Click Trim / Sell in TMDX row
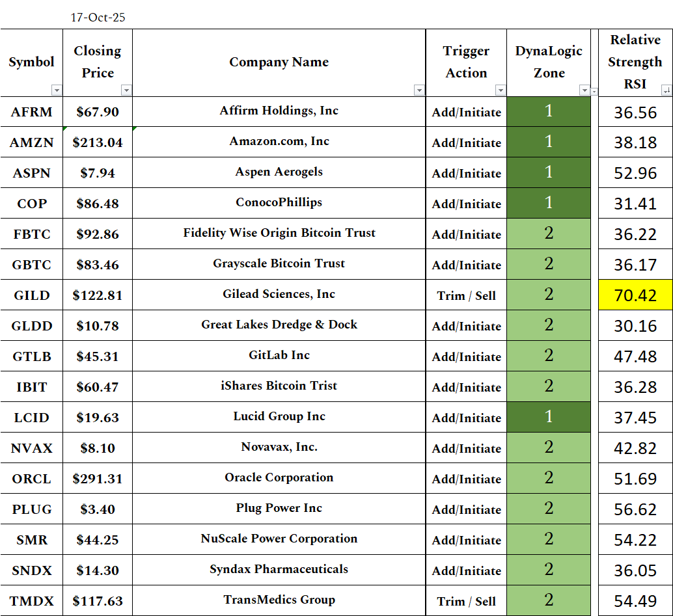Screen dimensions: 673x616 point(466,601)
